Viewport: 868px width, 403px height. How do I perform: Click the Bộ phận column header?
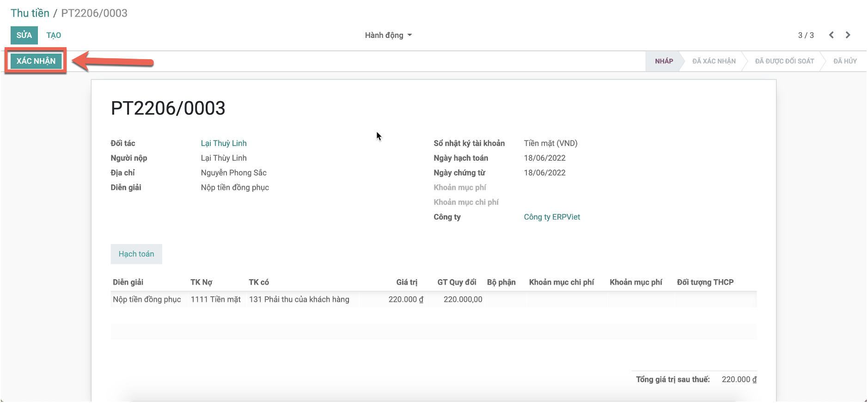501,282
